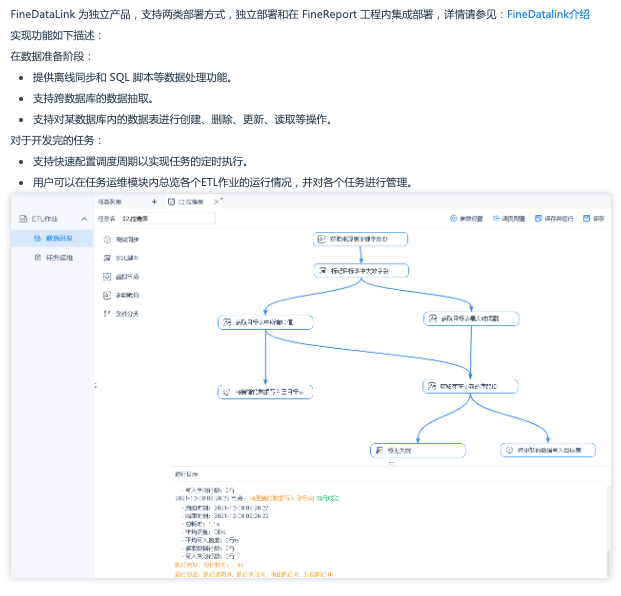
Task: Select the bottom-right clock-icon node in flowchart
Action: [548, 450]
